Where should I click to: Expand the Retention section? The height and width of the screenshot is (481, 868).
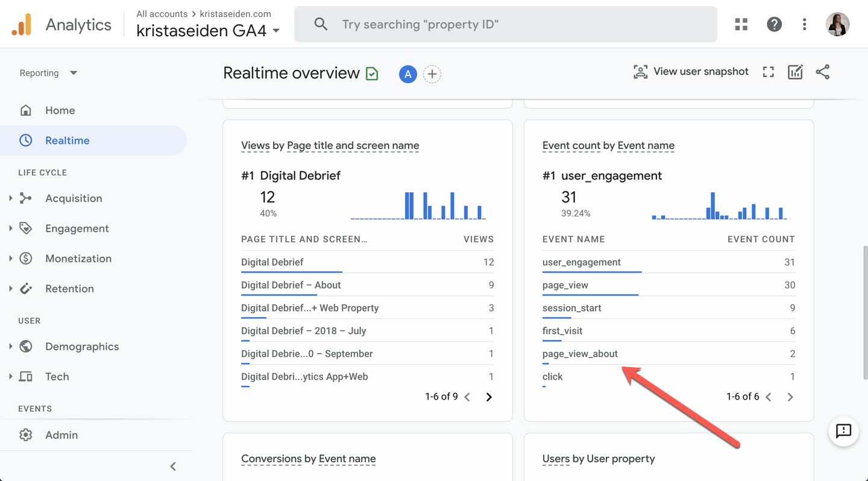click(10, 288)
